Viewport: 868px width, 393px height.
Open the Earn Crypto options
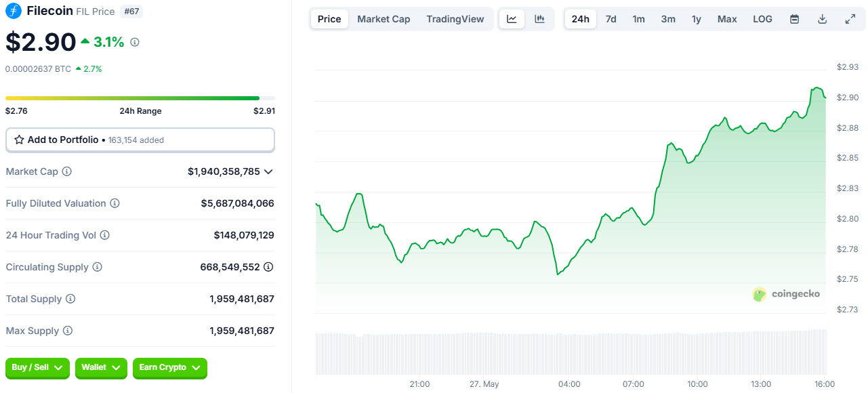169,368
